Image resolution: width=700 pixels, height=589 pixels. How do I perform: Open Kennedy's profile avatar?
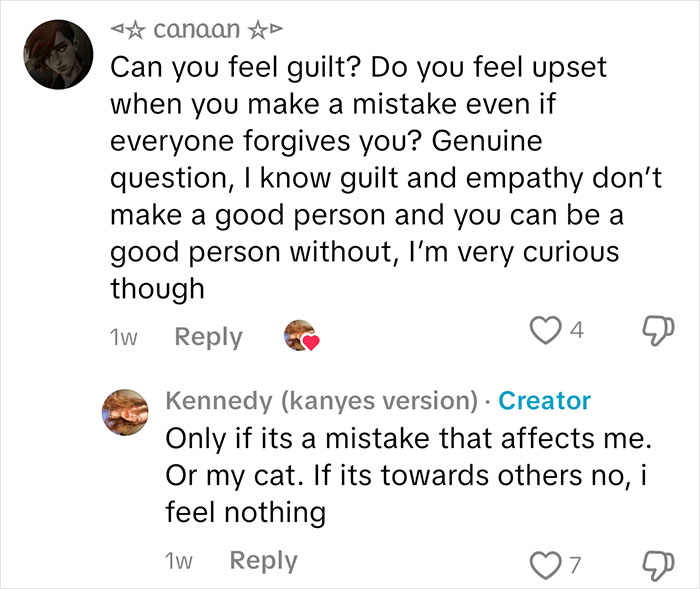pyautogui.click(x=125, y=412)
